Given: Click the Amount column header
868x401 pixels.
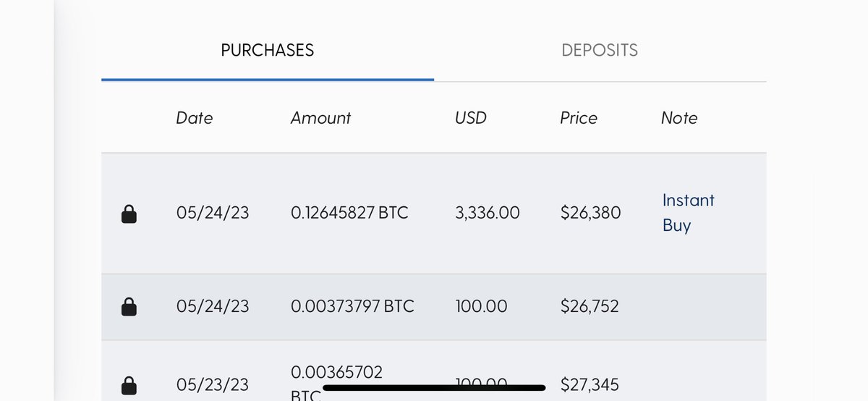Looking at the screenshot, I should coord(320,118).
